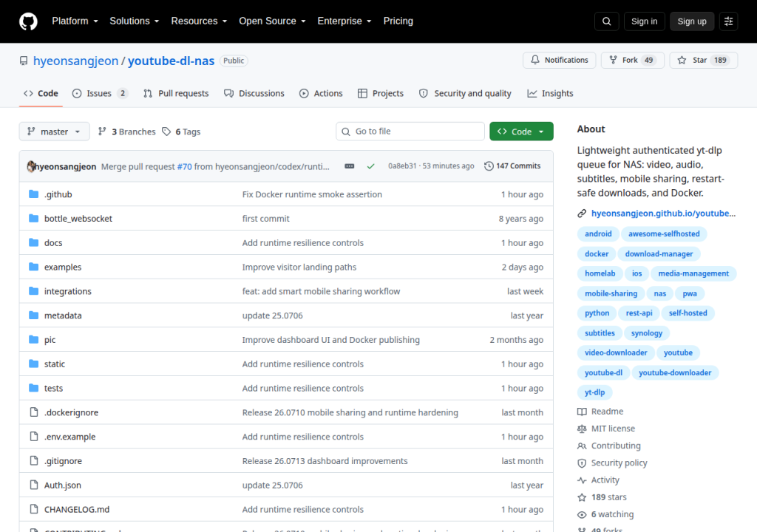Image resolution: width=757 pixels, height=532 pixels.
Task: Switch to the Discussions tab
Action: 254,94
